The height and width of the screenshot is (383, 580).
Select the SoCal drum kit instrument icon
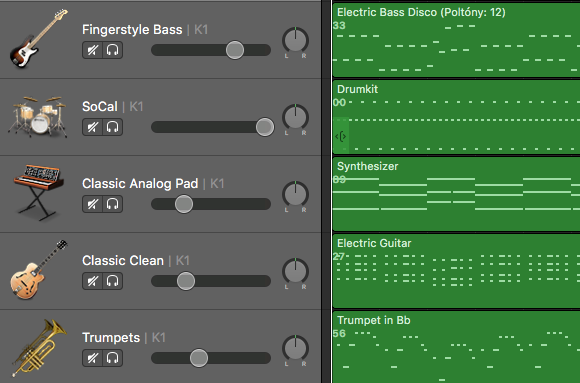(x=37, y=117)
